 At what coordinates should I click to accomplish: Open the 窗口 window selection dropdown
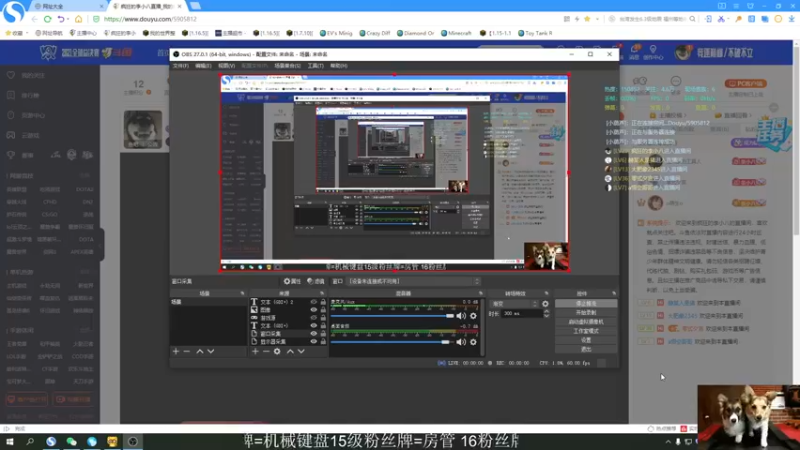pos(414,281)
